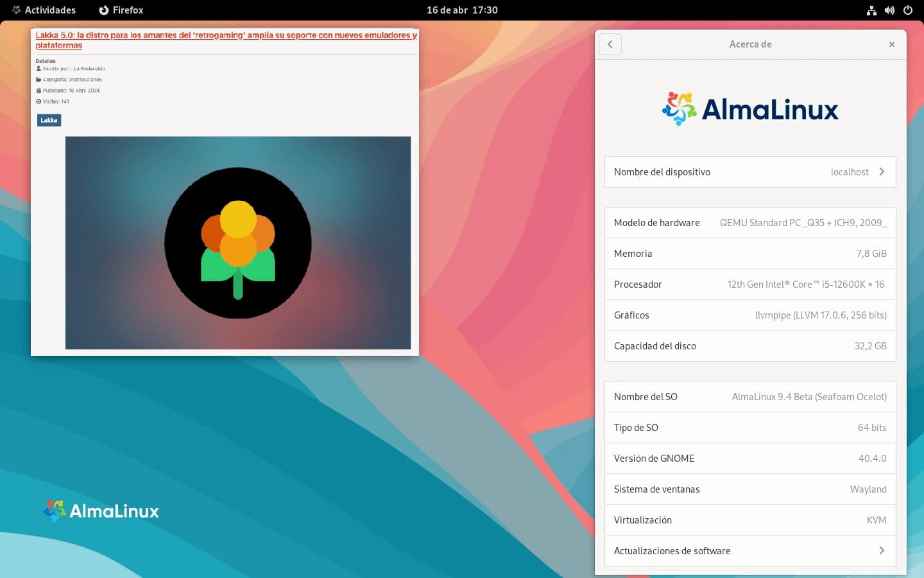The image size is (924, 578).
Task: Click the 'Visitas: 141' text
Action: click(56, 101)
